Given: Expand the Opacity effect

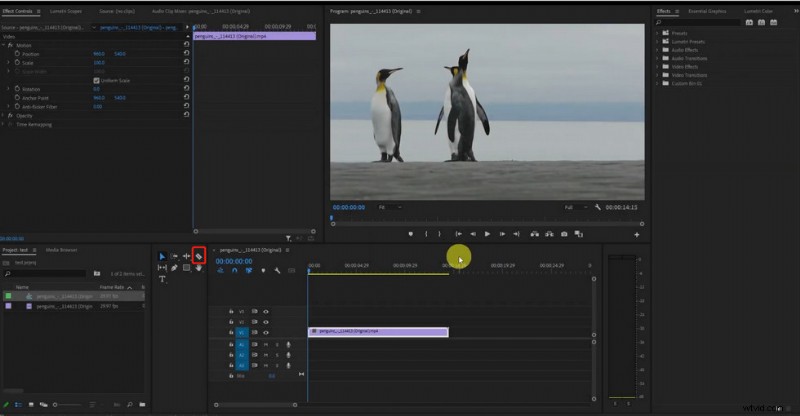Looking at the screenshot, I should tap(4, 115).
